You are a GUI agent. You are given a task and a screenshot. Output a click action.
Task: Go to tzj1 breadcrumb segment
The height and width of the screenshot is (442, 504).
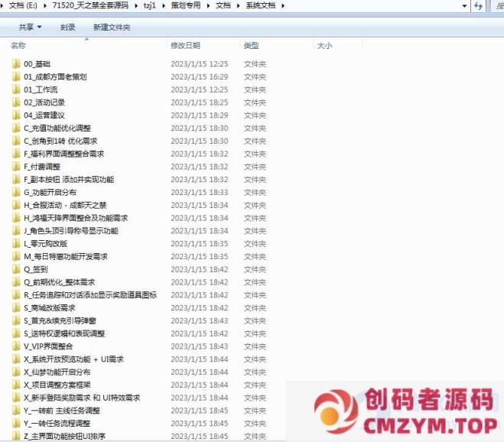click(150, 5)
